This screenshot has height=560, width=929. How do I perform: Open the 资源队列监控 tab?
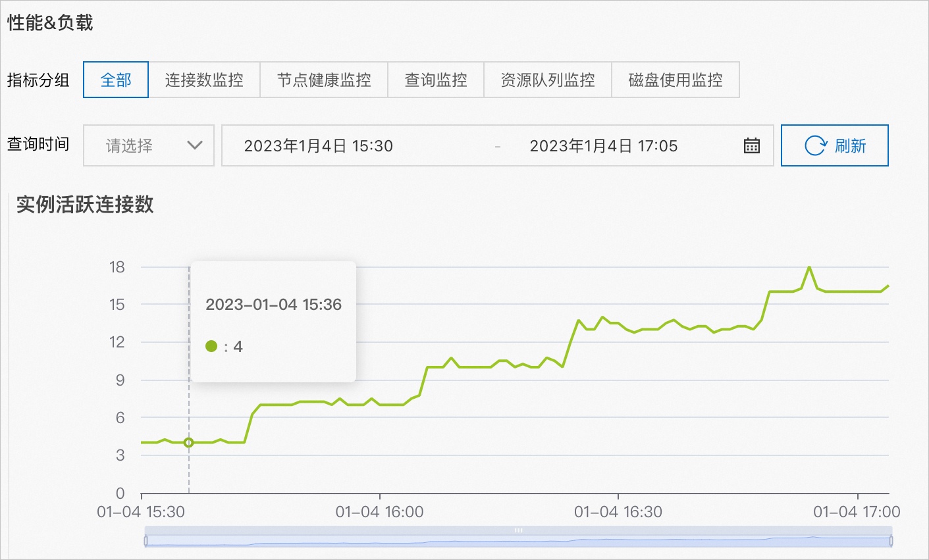tap(548, 80)
